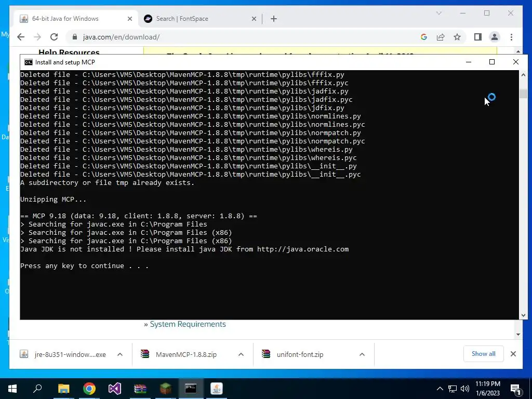Click 'Searching for javac.exe in C:\Program Files' line without (x86)

pos(114,224)
